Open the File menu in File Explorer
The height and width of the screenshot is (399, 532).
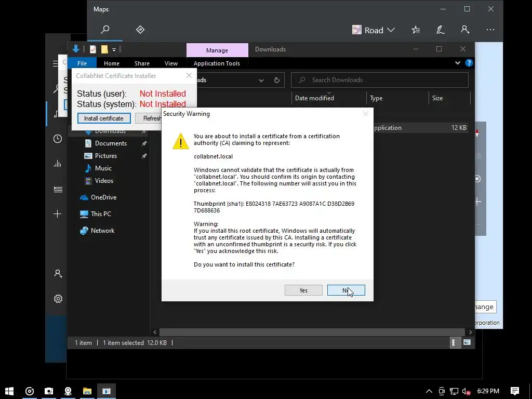[x=82, y=63]
